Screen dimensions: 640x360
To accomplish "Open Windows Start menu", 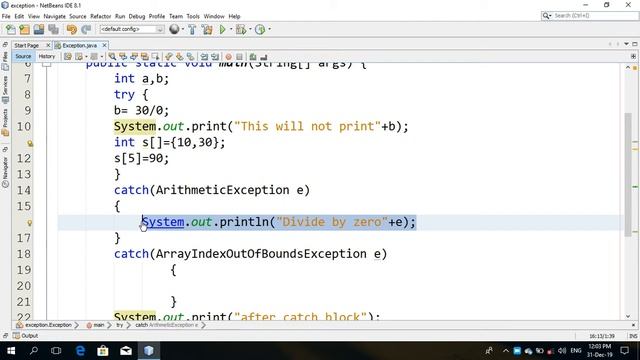I will tap(11, 351).
